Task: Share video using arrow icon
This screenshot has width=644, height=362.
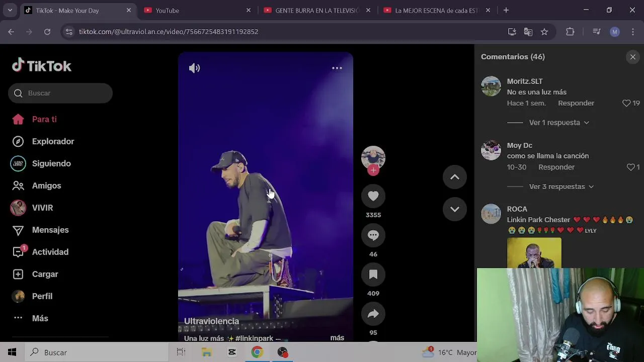Action: [x=373, y=314]
